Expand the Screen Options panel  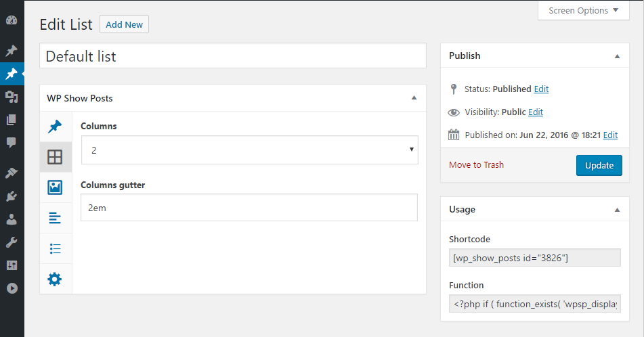pos(583,10)
